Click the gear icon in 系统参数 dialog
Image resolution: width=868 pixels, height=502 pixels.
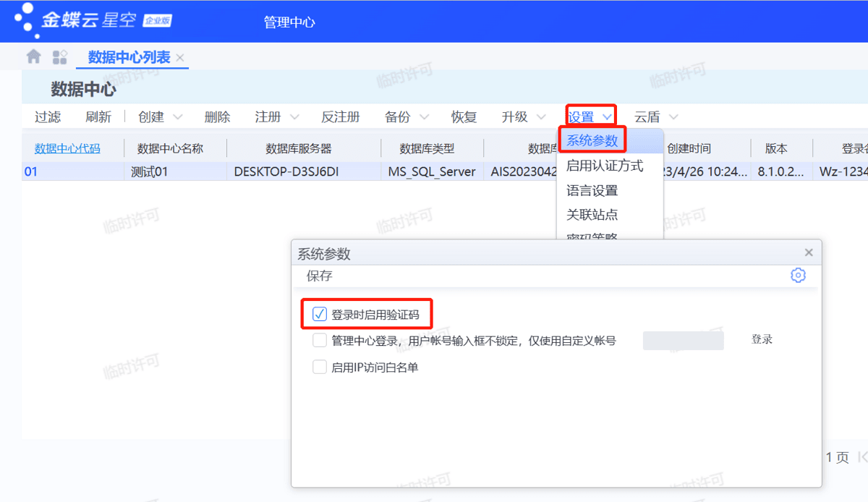798,276
